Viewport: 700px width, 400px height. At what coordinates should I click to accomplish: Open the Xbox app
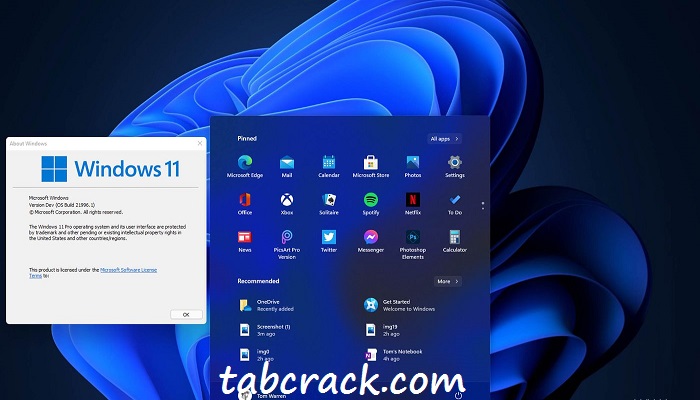(287, 204)
